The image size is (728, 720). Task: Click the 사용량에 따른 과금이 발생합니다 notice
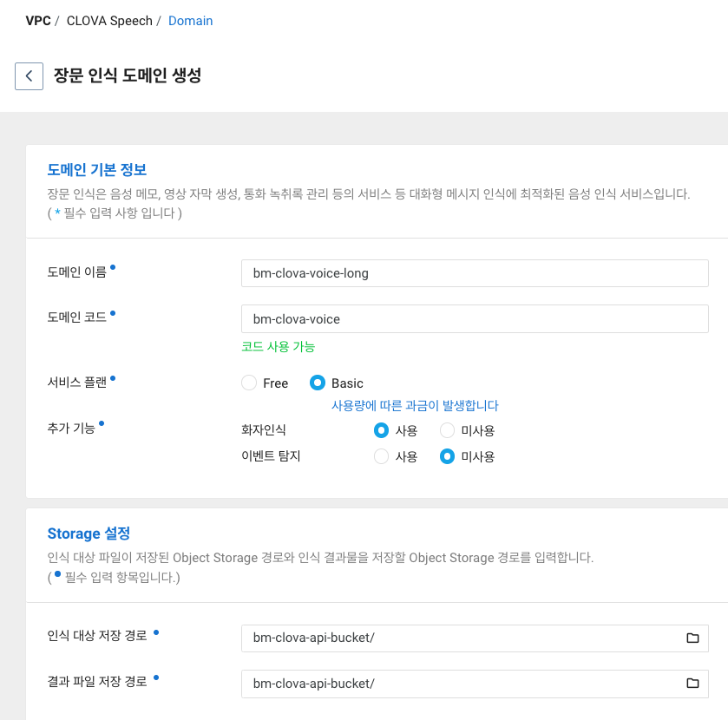click(415, 405)
